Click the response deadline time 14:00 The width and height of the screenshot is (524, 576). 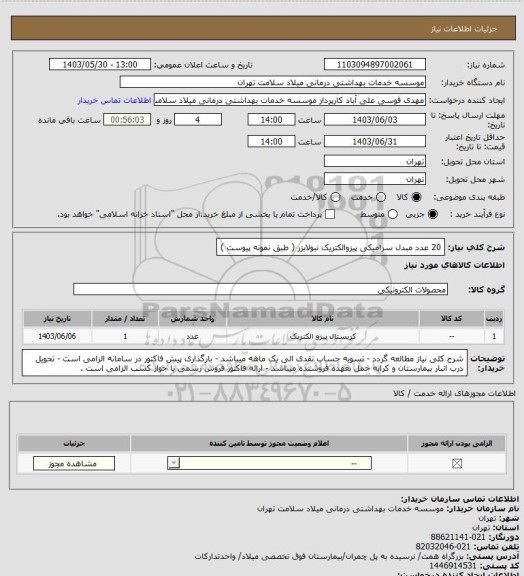pyautogui.click(x=271, y=120)
